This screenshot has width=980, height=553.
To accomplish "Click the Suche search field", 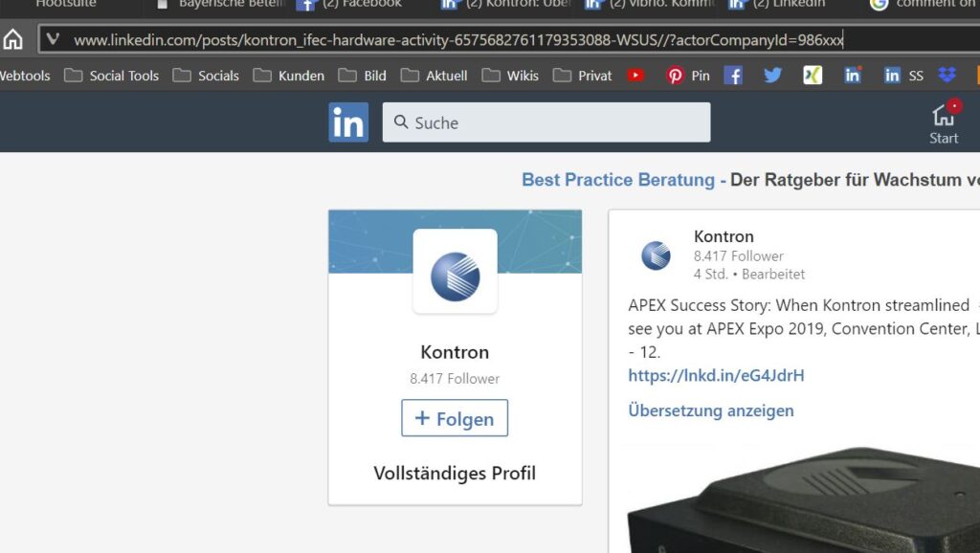I will (546, 122).
